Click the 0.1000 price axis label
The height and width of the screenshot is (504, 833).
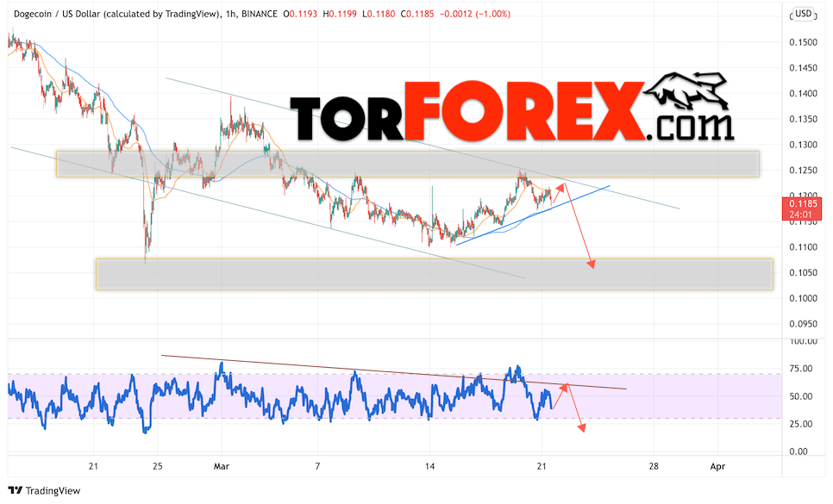(x=803, y=298)
